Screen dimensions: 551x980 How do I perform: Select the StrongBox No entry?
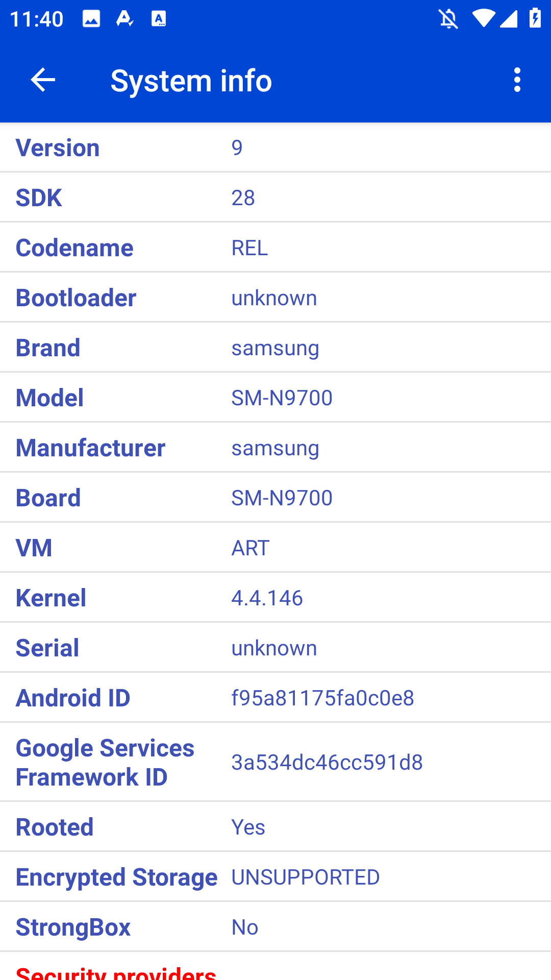pos(244,927)
